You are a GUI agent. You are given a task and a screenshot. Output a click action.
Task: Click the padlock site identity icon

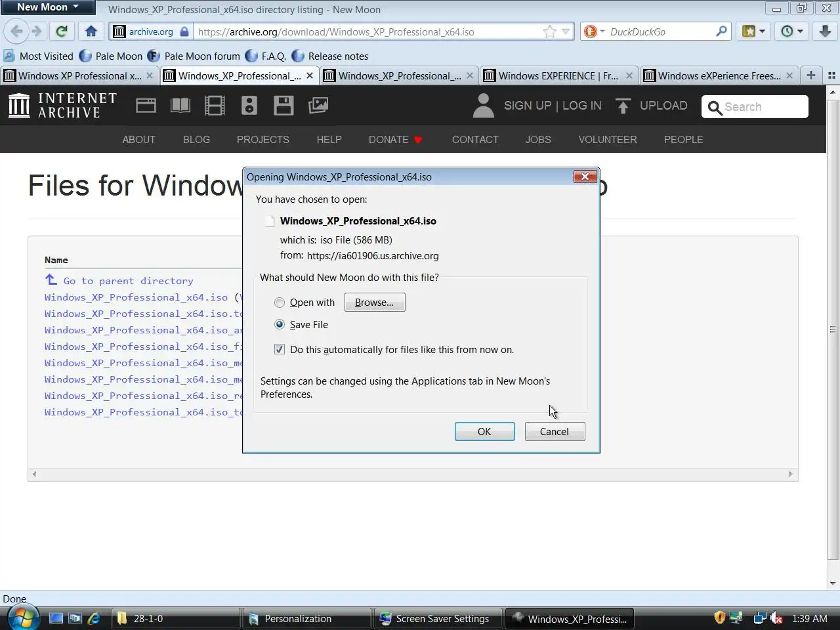pyautogui.click(x=184, y=31)
